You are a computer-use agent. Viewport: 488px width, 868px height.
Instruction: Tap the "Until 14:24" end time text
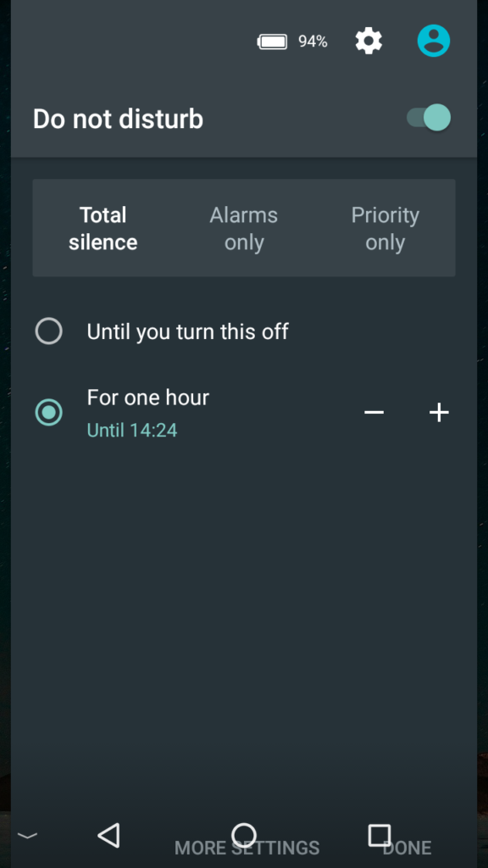pyautogui.click(x=132, y=430)
